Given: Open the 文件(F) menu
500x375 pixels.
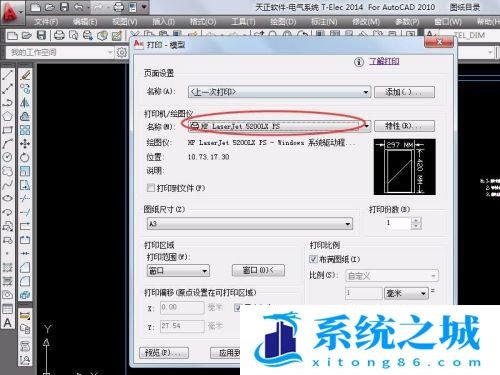Looking at the screenshot, I should pyautogui.click(x=46, y=22).
